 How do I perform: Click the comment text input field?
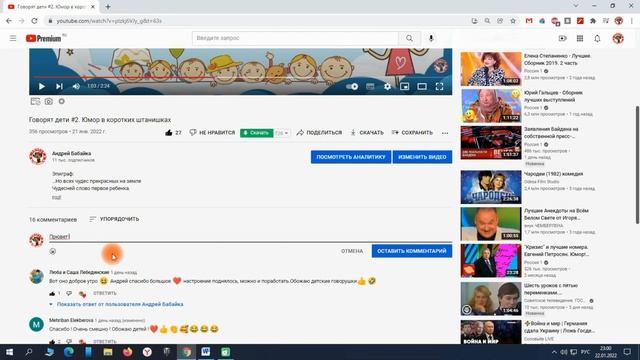coord(251,237)
